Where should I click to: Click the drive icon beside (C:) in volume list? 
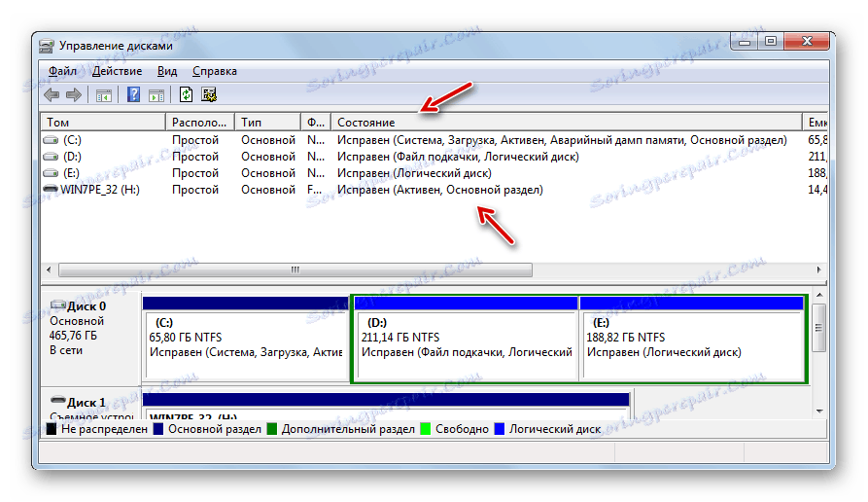[51, 140]
